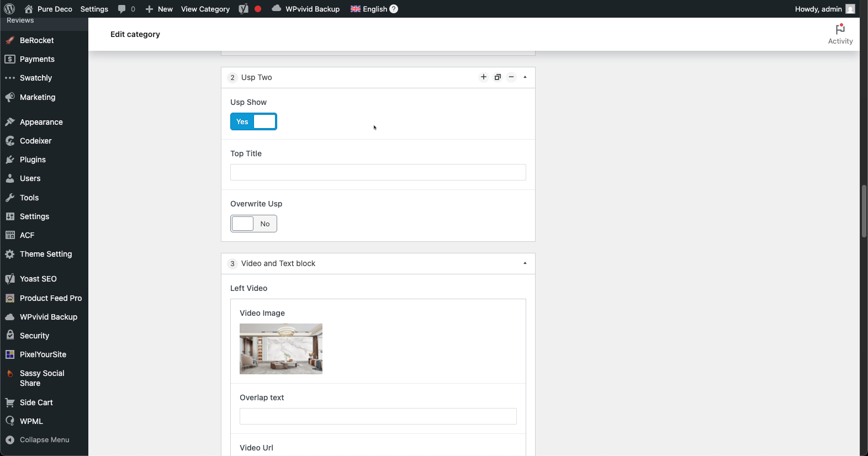
Task: Click the PixelYourSite sidebar icon
Action: tap(10, 354)
